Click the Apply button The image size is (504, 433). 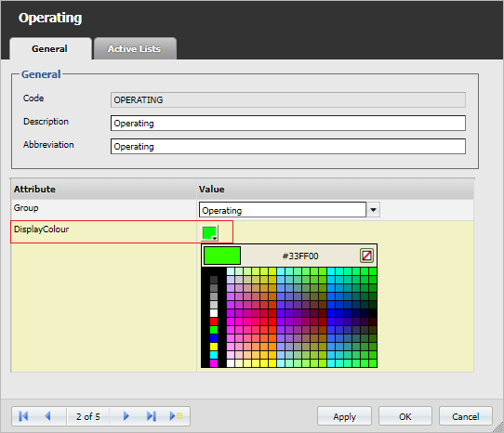click(344, 416)
